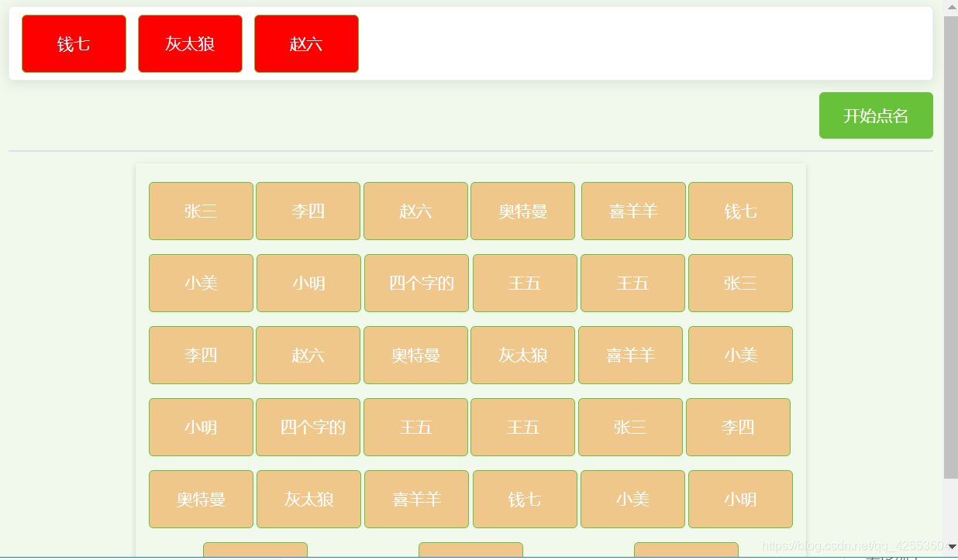The width and height of the screenshot is (958, 560).
Task: Click 喜羊羊 in the bottom visible row
Action: pyautogui.click(x=415, y=499)
